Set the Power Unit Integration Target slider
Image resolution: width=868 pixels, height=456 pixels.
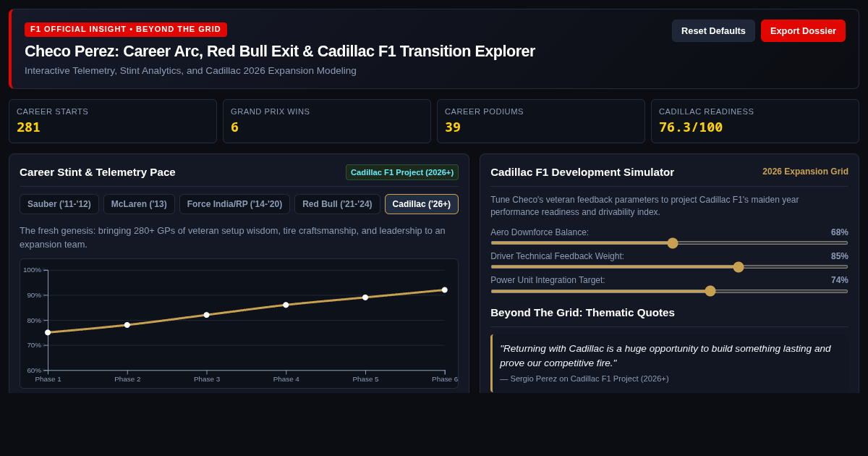click(669, 291)
